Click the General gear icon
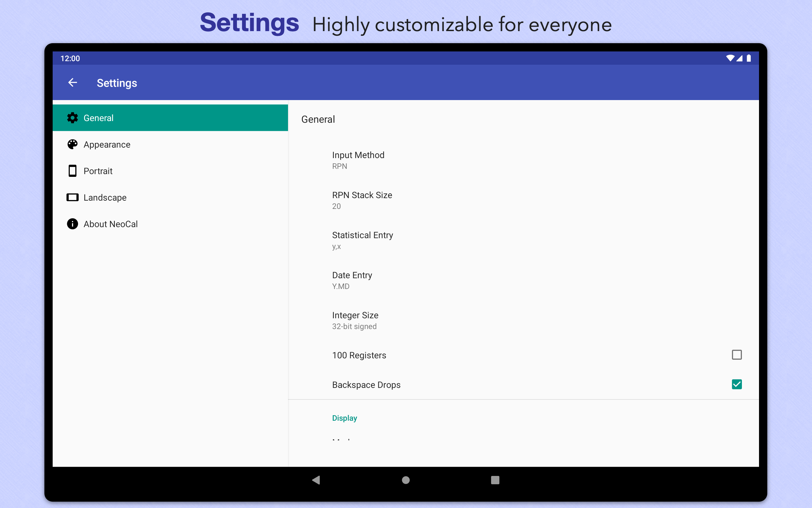 [x=72, y=118]
